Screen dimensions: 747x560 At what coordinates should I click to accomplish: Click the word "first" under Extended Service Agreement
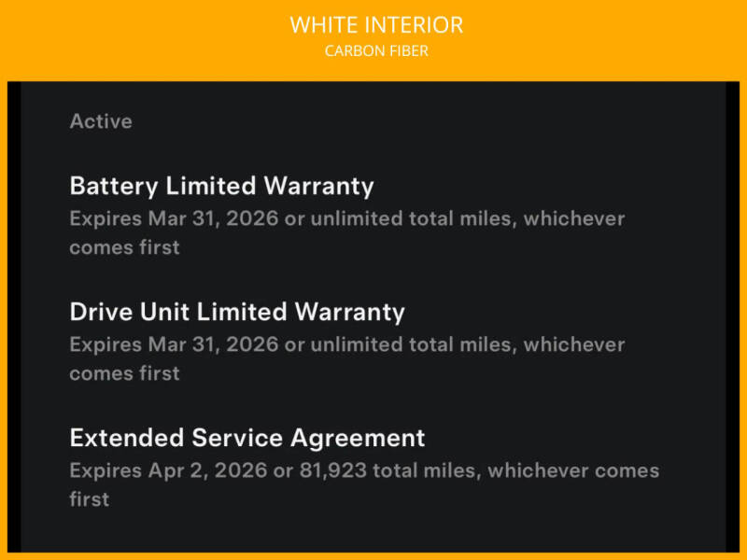(x=89, y=499)
